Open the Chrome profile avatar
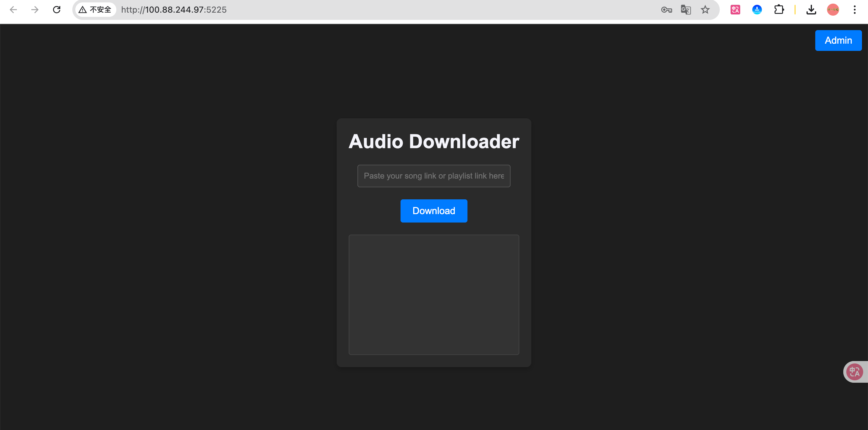This screenshot has height=430, width=868. tap(833, 10)
